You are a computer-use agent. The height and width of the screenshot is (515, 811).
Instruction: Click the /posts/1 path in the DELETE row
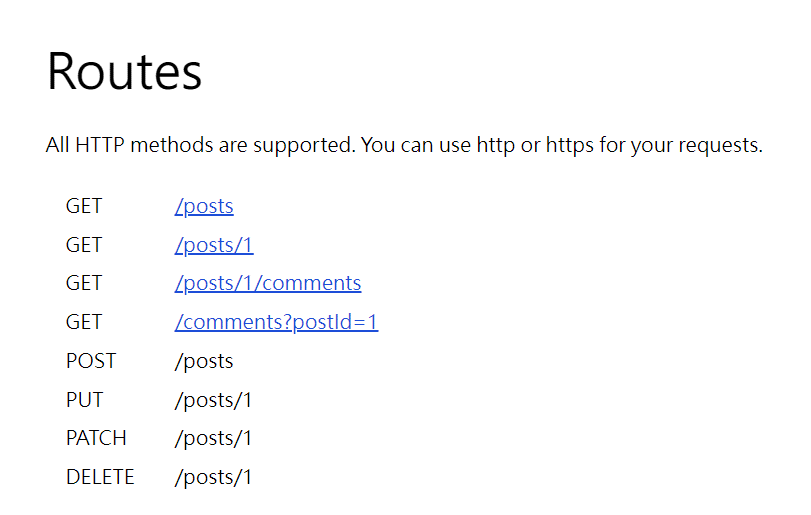(x=213, y=477)
